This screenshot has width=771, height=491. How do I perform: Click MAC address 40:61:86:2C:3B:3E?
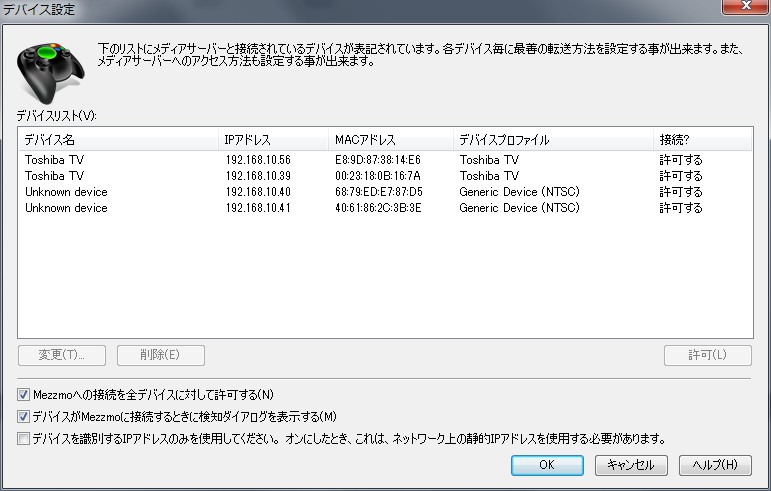point(378,208)
